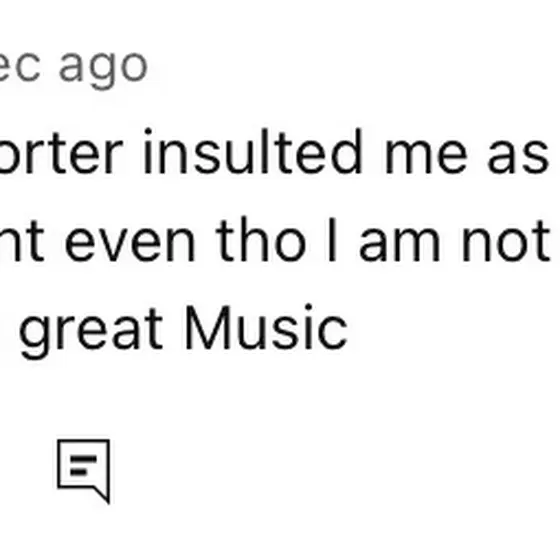The height and width of the screenshot is (560, 560).
Task: Click the letter "d" ending "insulted"
Action: [346, 152]
